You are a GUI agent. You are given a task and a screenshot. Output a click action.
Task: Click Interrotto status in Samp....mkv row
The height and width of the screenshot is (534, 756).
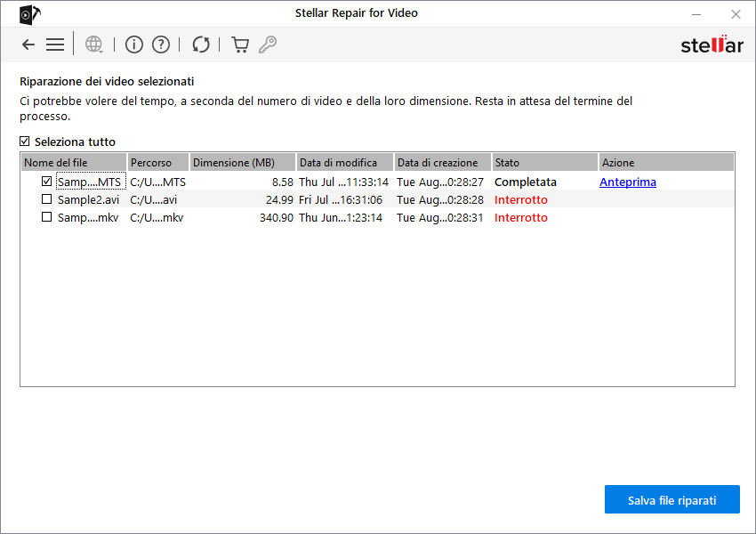pos(520,217)
